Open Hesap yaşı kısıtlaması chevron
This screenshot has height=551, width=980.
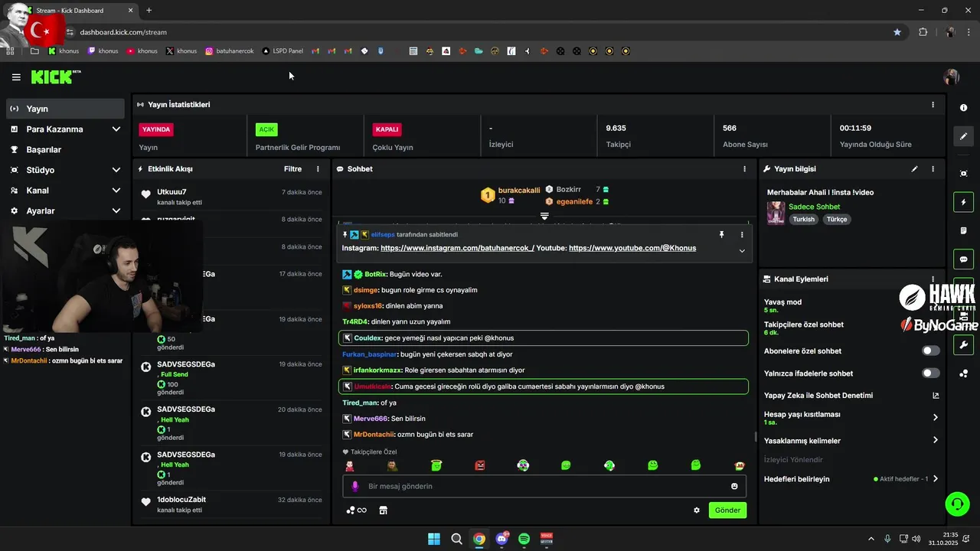pyautogui.click(x=936, y=418)
